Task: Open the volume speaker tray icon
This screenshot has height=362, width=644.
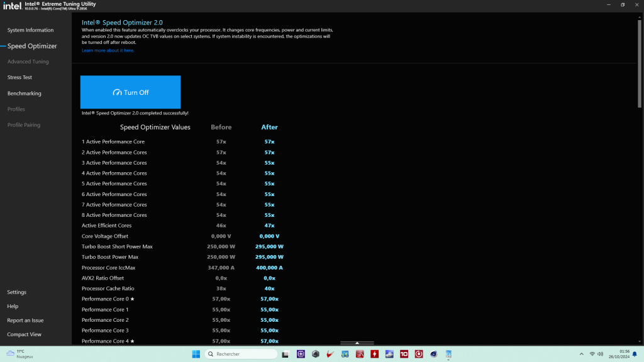Action: [x=601, y=354]
